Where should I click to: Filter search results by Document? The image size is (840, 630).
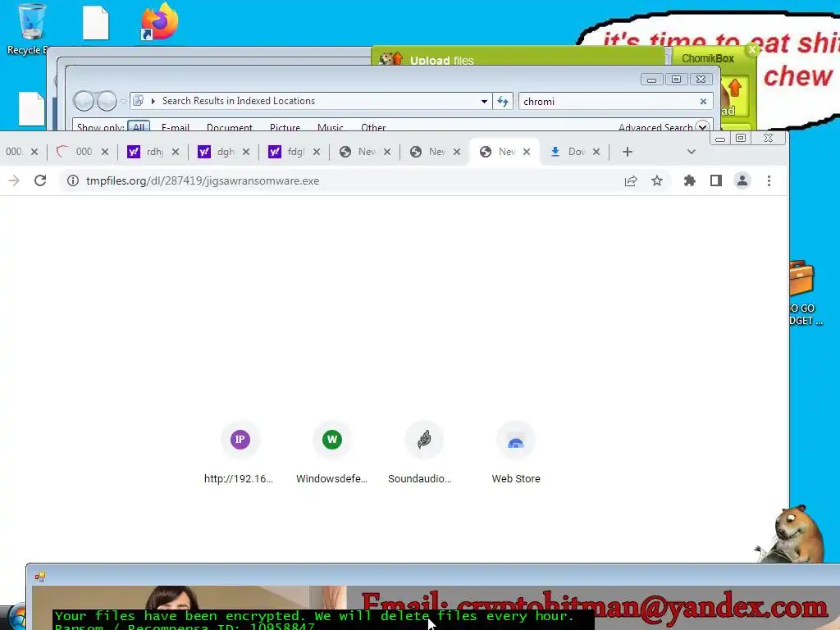[x=230, y=127]
